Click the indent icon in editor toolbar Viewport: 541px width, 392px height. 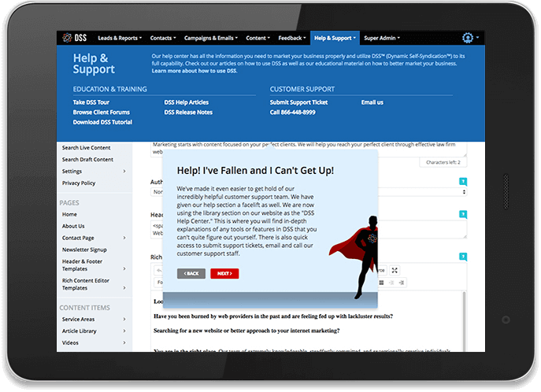[401, 282]
